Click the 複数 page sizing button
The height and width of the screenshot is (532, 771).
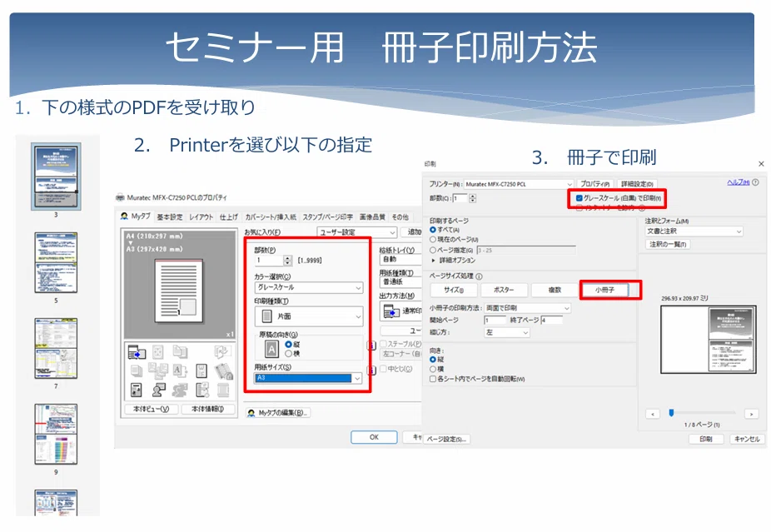tap(555, 290)
